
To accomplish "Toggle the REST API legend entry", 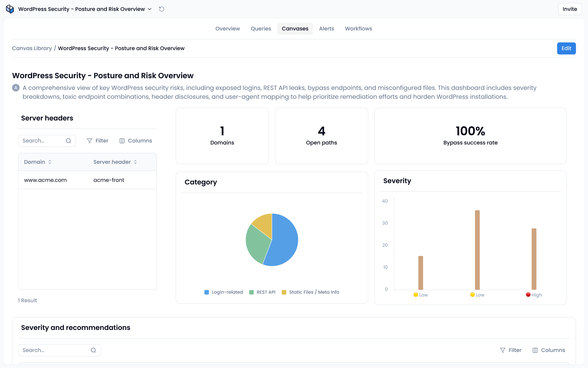I will coord(262,292).
